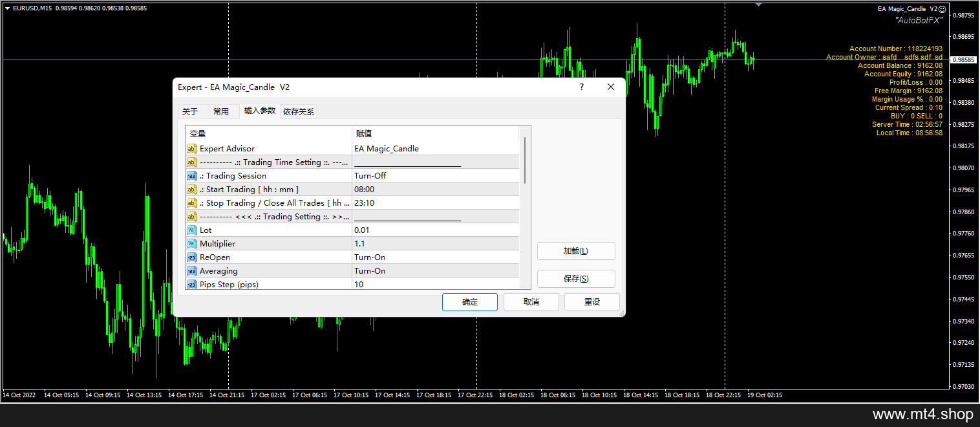Select the Averaging value Turn-On
This screenshot has width=980, height=427.
point(370,271)
